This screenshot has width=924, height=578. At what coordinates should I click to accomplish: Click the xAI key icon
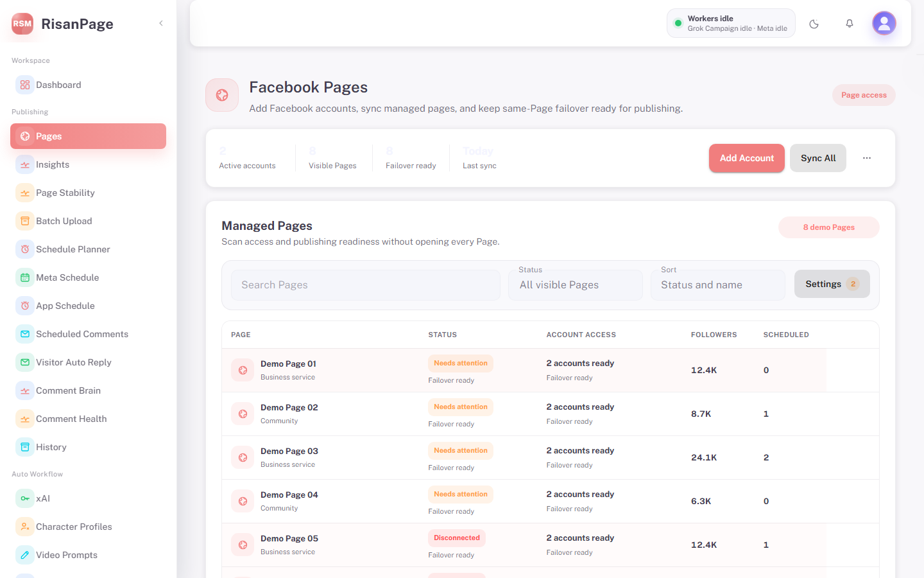pos(25,498)
